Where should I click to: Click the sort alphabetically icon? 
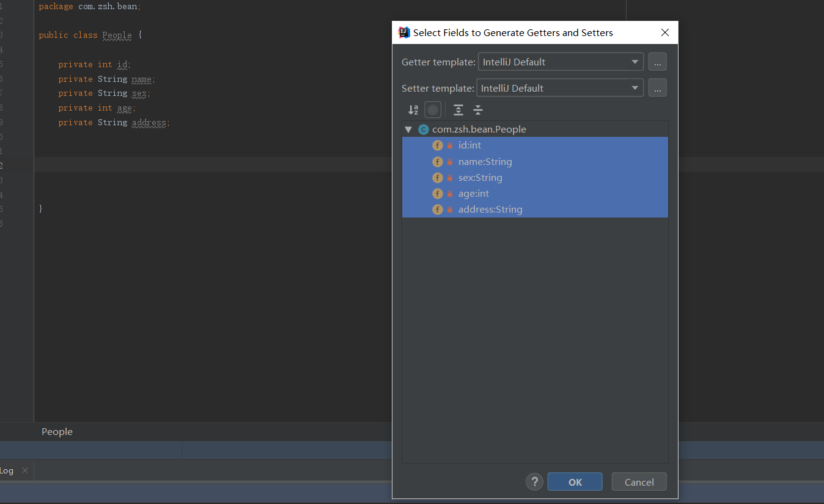413,110
